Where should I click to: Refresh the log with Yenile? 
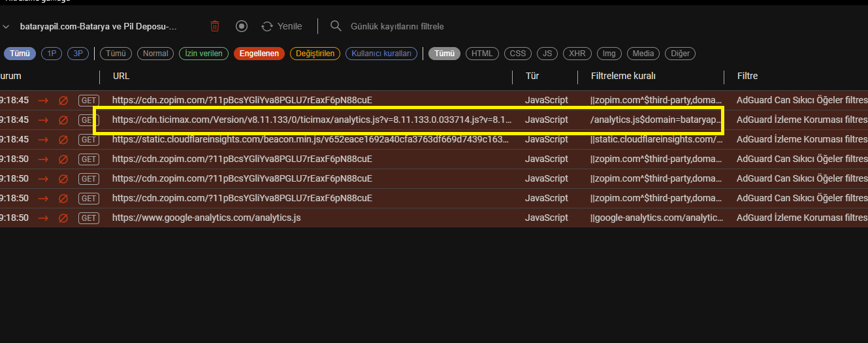point(281,26)
